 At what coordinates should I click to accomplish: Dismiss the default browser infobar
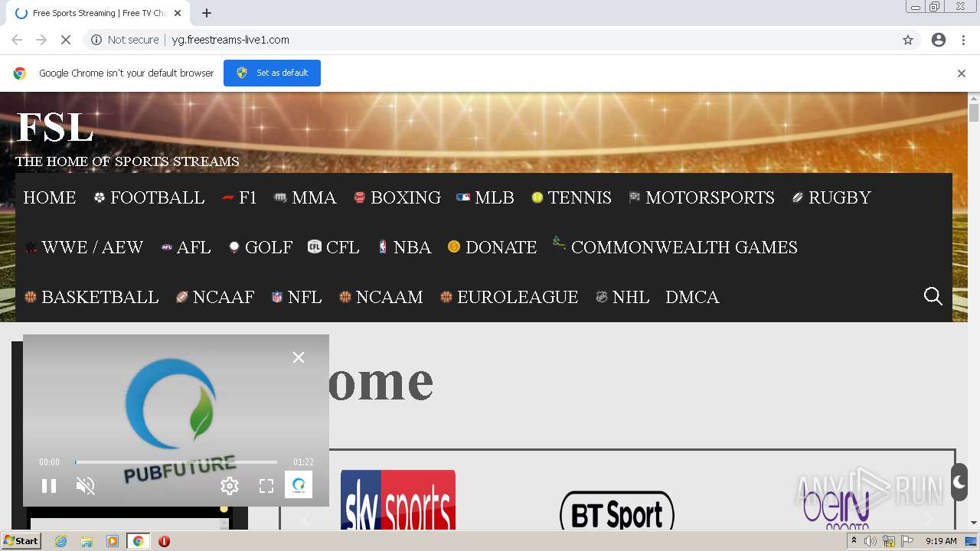click(x=962, y=73)
